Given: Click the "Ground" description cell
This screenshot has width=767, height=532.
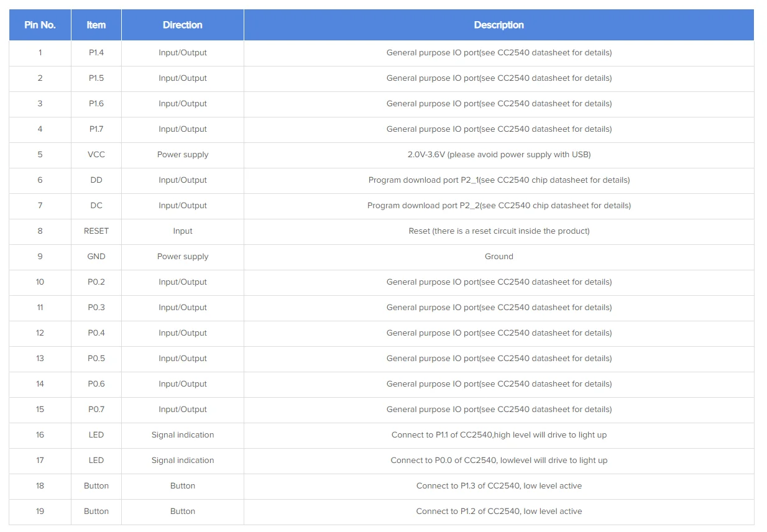Looking at the screenshot, I should [499, 257].
